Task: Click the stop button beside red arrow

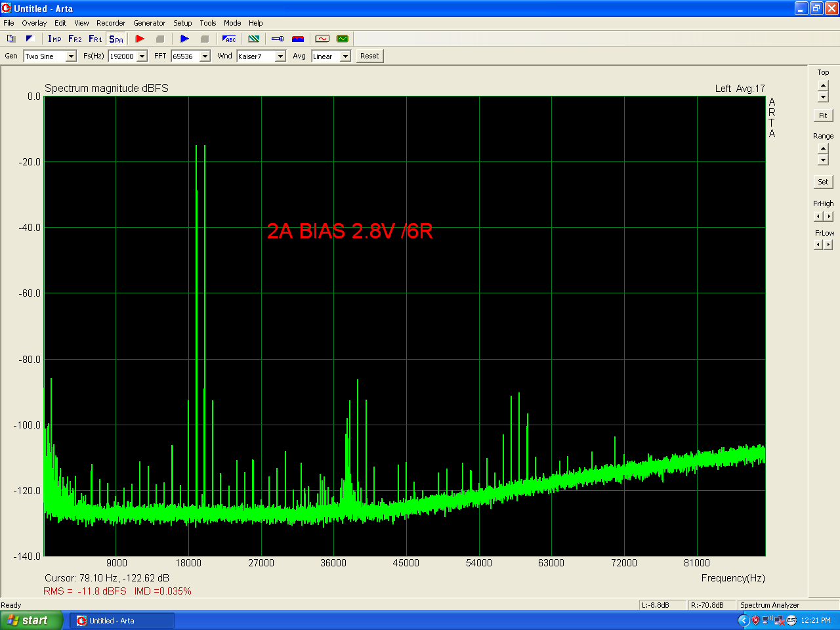Action: click(x=159, y=39)
